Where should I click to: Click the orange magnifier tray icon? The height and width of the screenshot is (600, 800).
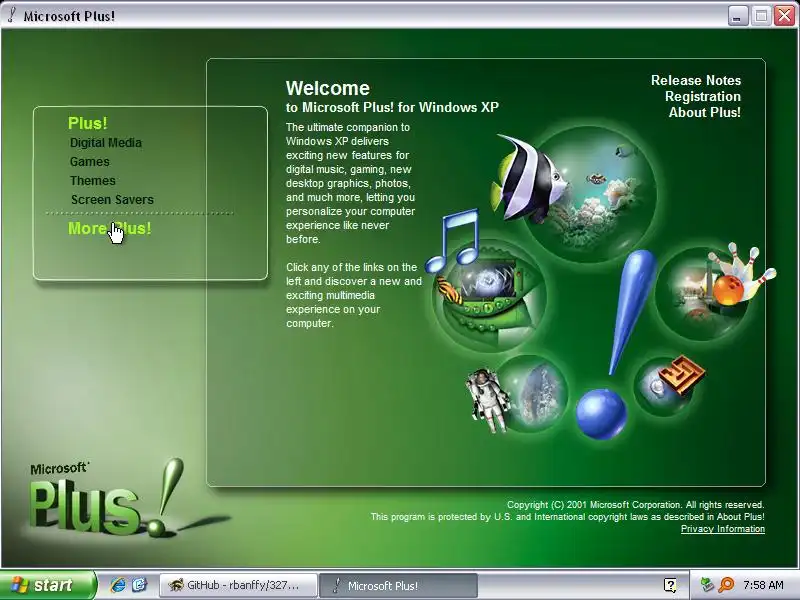coord(726,585)
